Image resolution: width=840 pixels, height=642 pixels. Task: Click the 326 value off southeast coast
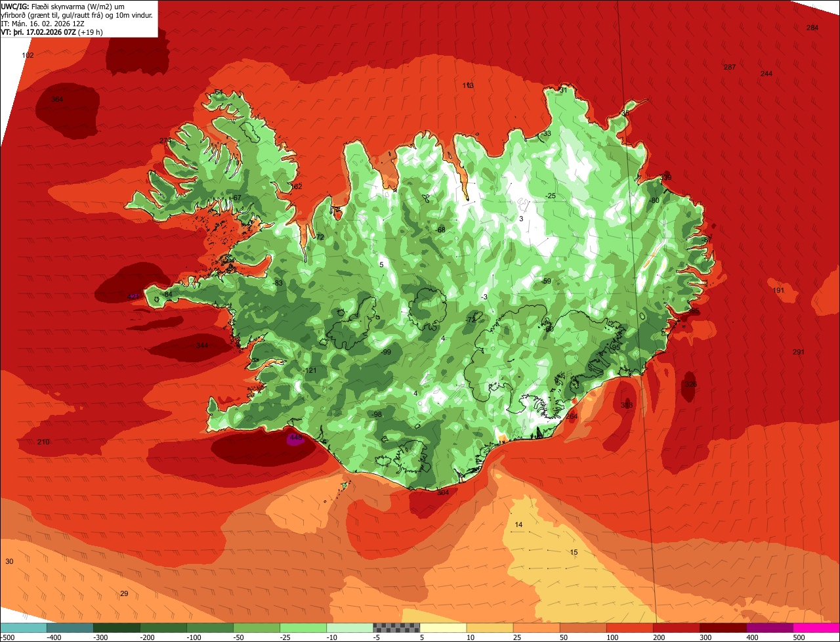(x=690, y=384)
